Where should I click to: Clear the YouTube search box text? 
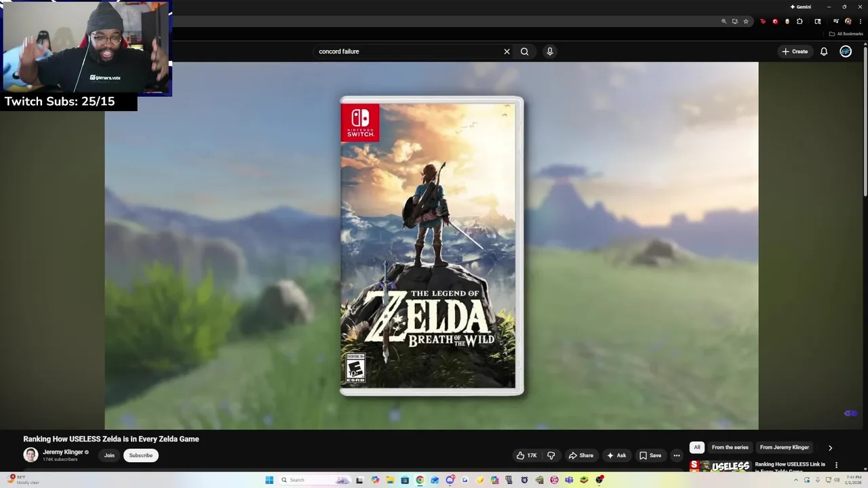(507, 52)
